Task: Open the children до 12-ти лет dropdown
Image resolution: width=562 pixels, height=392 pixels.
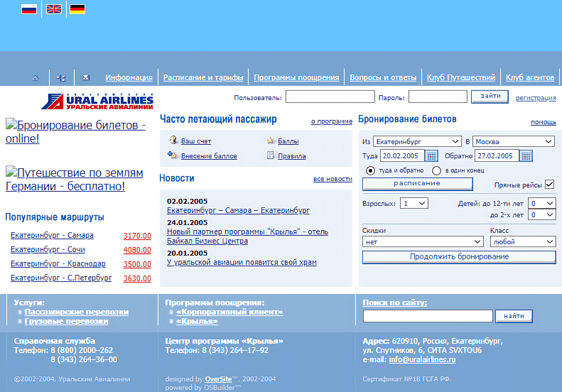Action: coord(542,203)
